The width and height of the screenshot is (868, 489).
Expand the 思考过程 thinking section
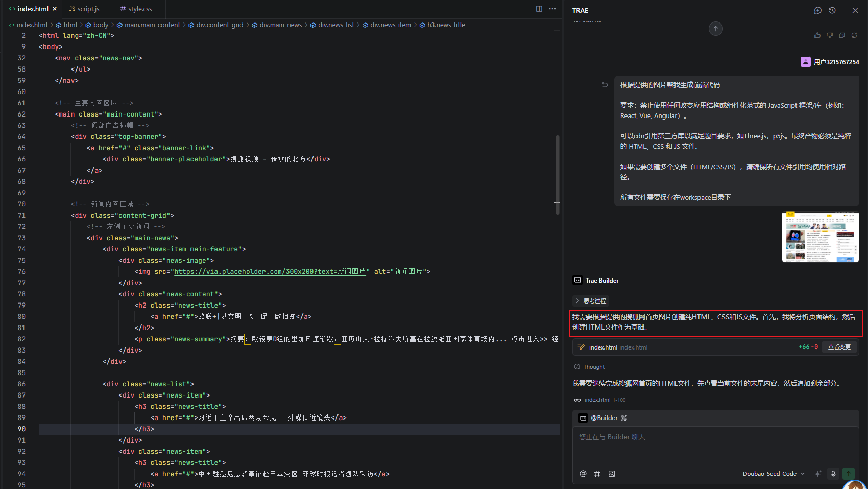(x=591, y=301)
